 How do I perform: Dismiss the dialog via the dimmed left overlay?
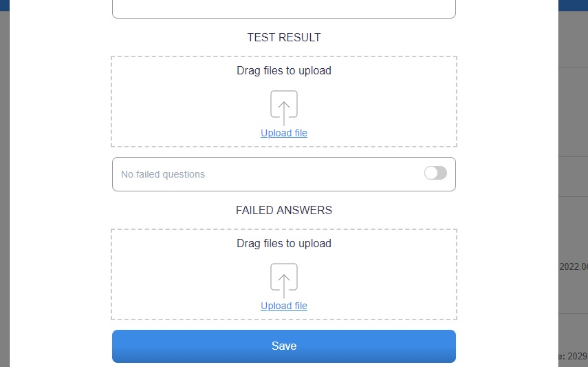click(x=5, y=188)
